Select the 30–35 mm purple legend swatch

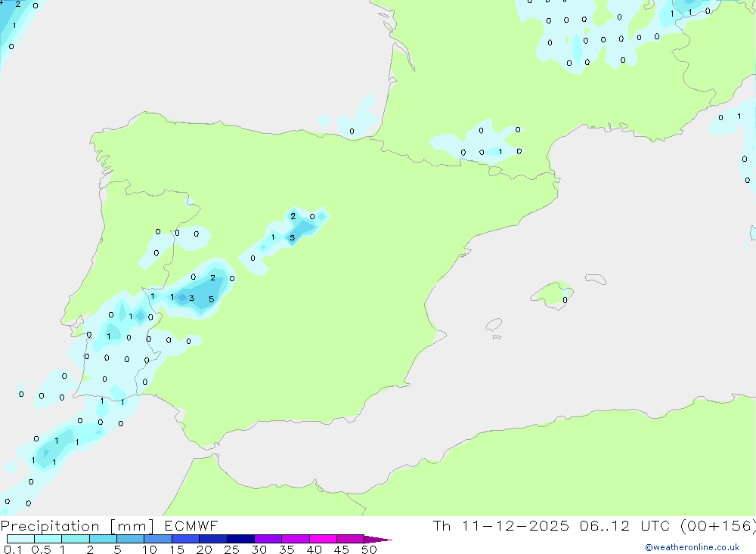(x=268, y=539)
